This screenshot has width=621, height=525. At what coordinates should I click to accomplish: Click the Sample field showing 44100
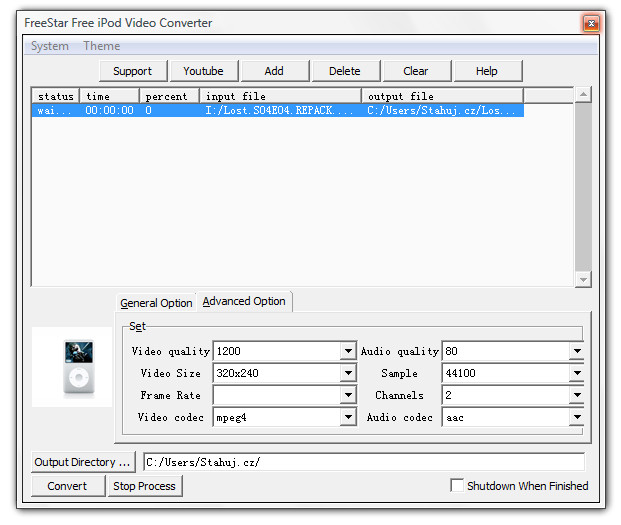(x=506, y=373)
